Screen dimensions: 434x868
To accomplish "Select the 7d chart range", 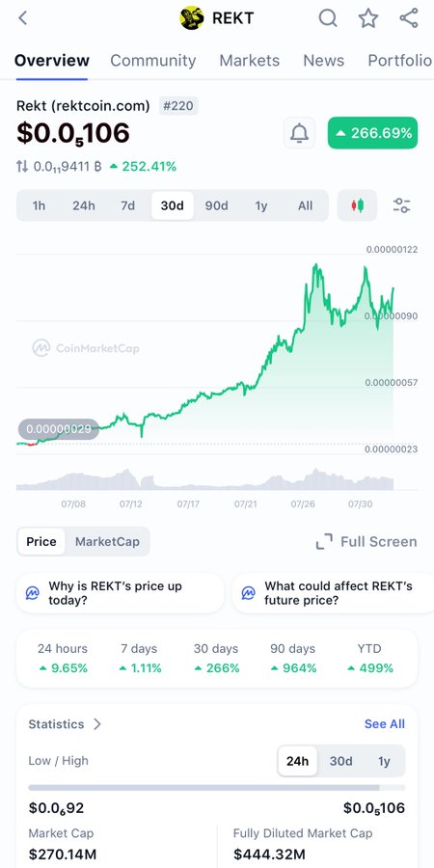I will point(128,206).
